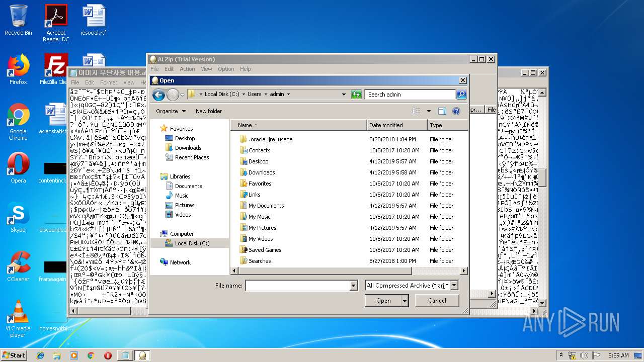Open ALZip Help menu

[x=245, y=69]
